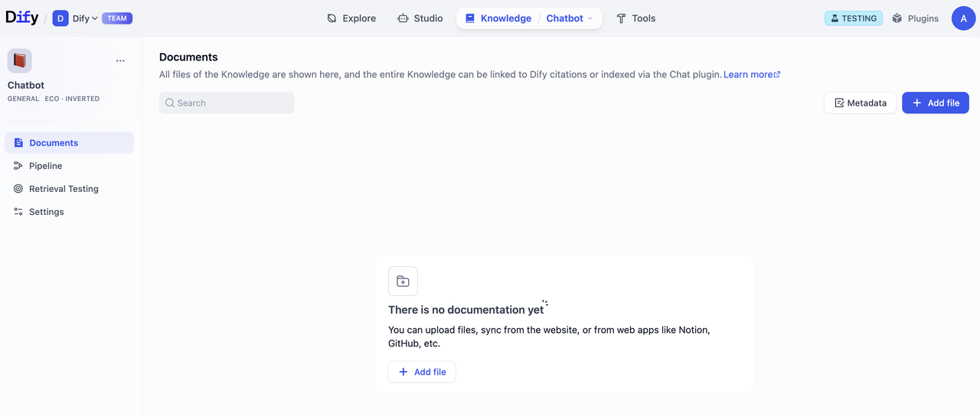Screen dimensions: 980x417
Task: Click the blue Add file button
Action: click(935, 103)
